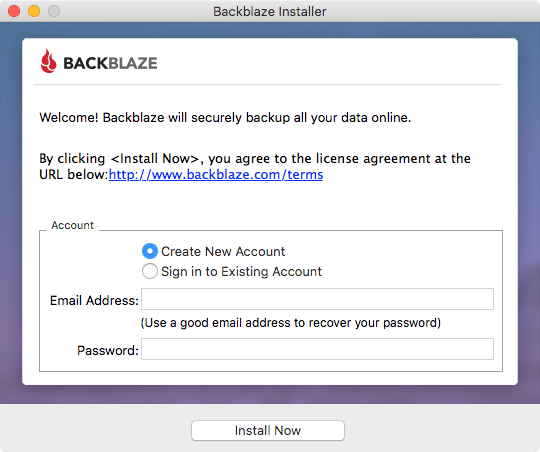The width and height of the screenshot is (540, 452).
Task: Open the backblaze.com/terms license link
Action: click(x=216, y=175)
